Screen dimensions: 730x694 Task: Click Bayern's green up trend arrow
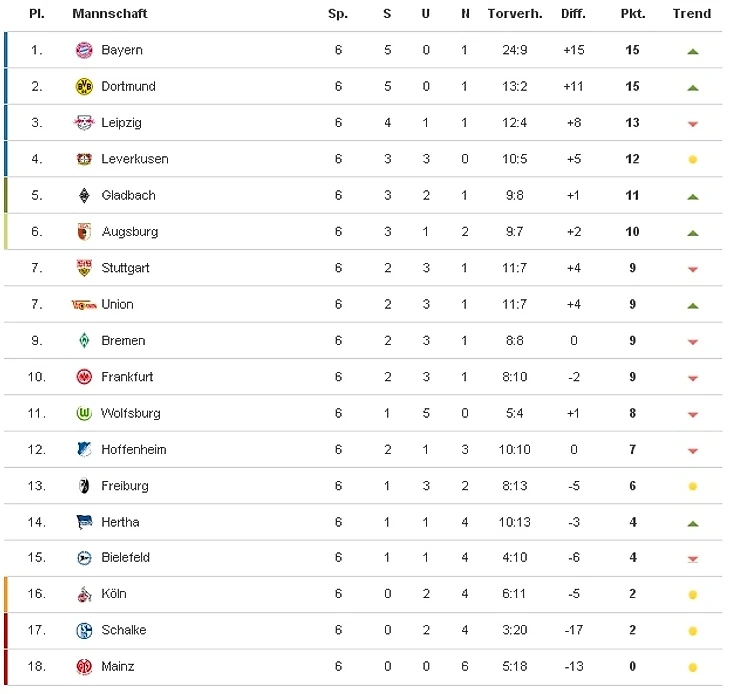(x=692, y=51)
